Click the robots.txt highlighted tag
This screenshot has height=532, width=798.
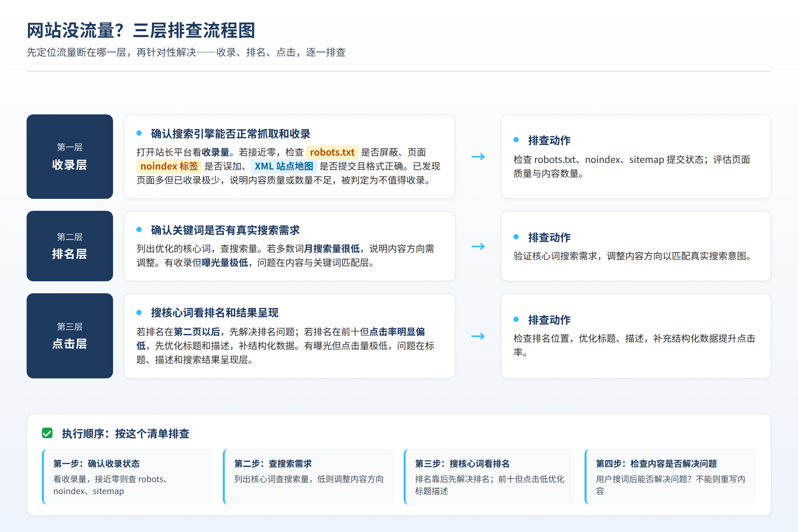click(332, 152)
